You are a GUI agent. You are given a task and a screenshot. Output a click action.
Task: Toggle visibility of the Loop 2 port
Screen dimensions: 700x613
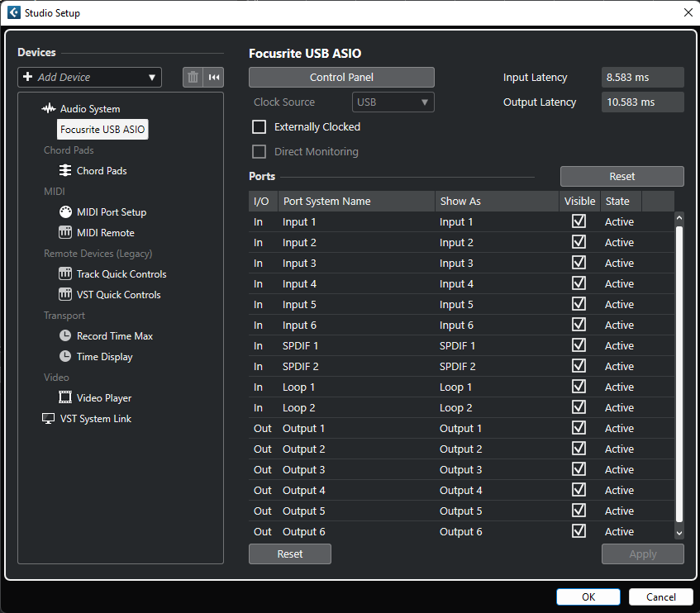pos(579,407)
